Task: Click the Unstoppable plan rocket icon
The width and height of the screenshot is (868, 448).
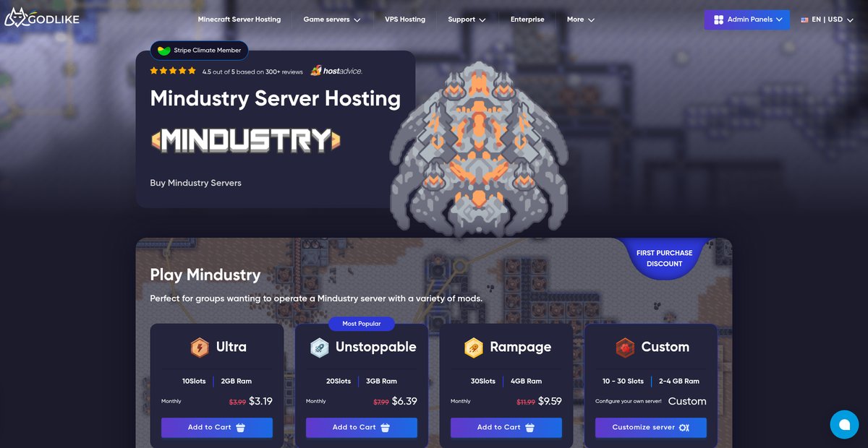Action: click(x=320, y=348)
